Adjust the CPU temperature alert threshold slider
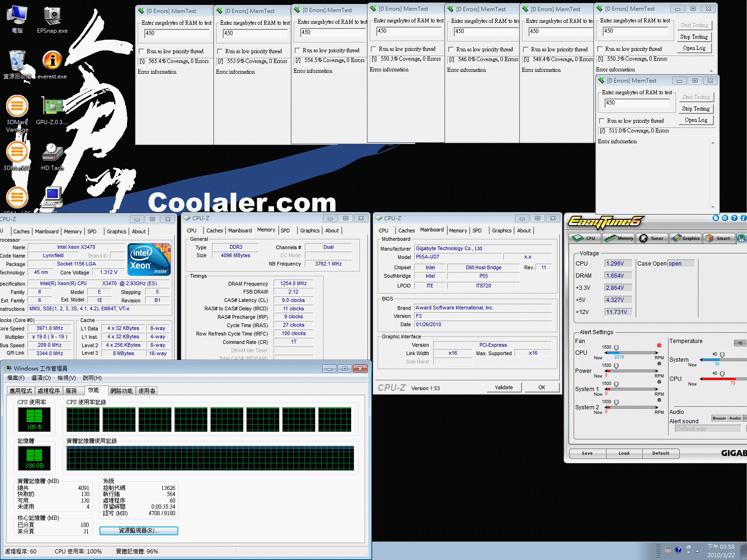This screenshot has height=560, width=747. [722, 374]
